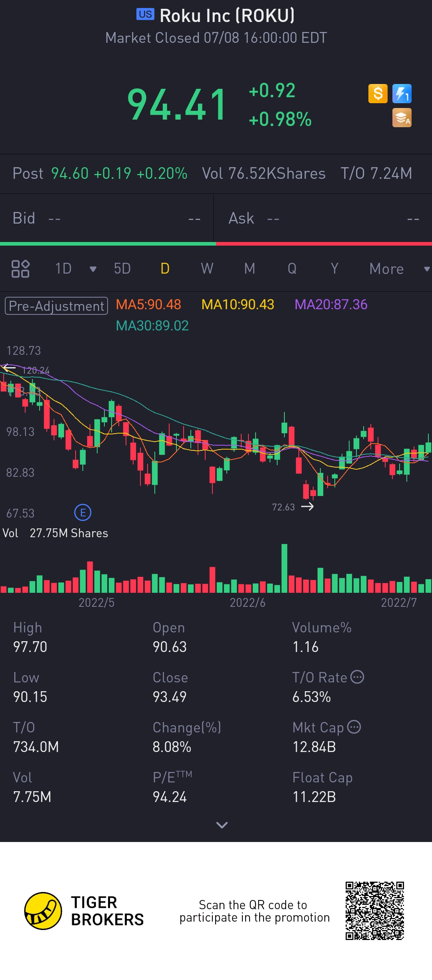Screen dimensions: 432x980
Task: Tap the tallest green volume bar
Action: 284,568
